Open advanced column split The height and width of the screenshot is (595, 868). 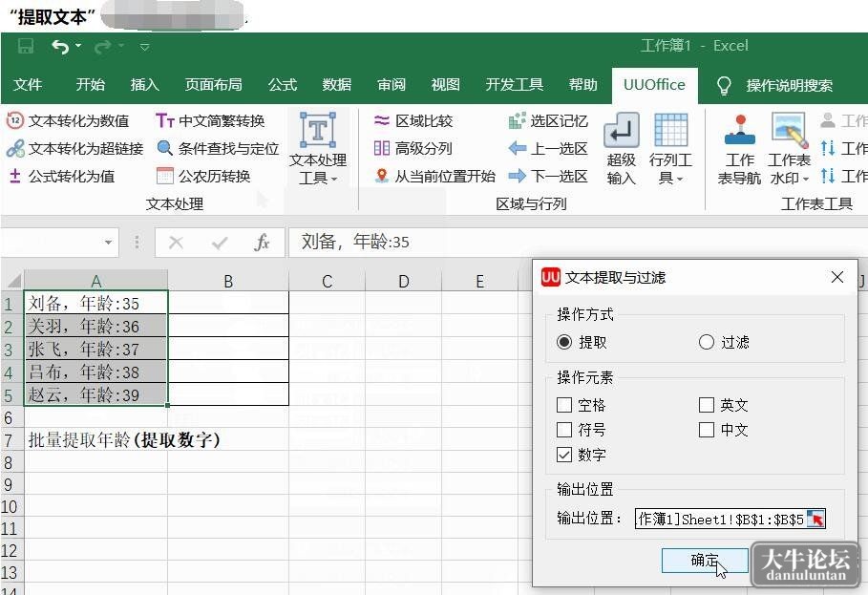coord(413,148)
